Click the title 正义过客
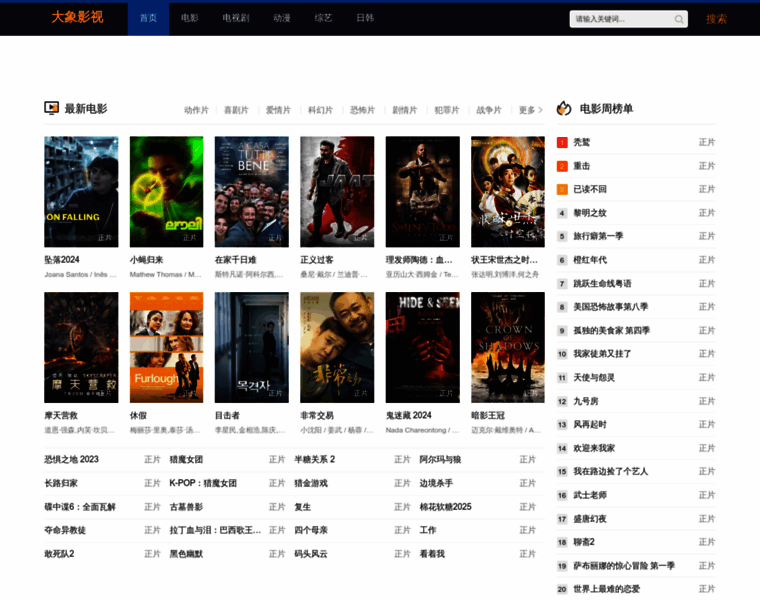The height and width of the screenshot is (600, 760). pyautogui.click(x=317, y=260)
